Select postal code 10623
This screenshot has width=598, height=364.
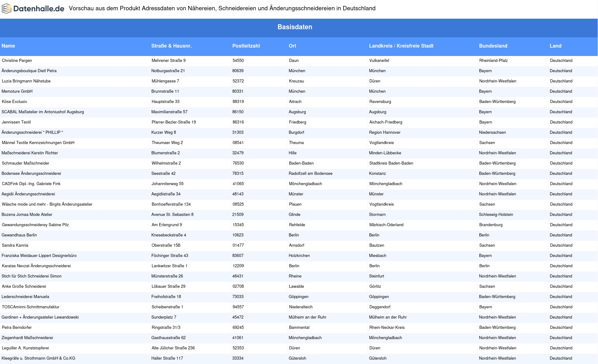pos(238,235)
